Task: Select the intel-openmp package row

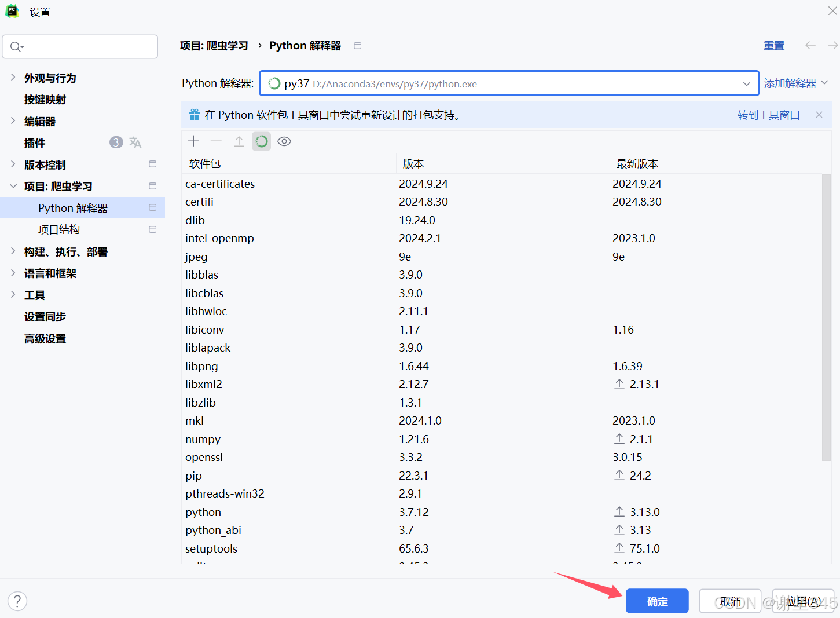Action: (x=502, y=238)
